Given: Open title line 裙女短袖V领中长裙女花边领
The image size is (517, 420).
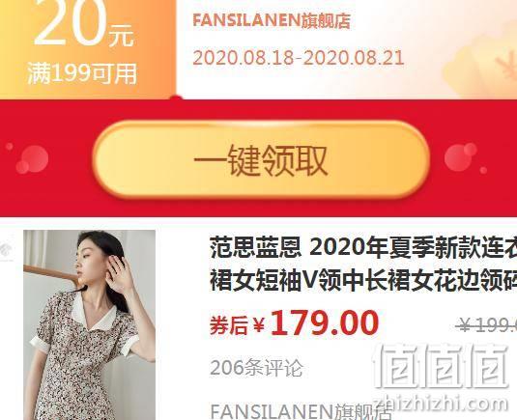Looking at the screenshot, I should tap(363, 280).
